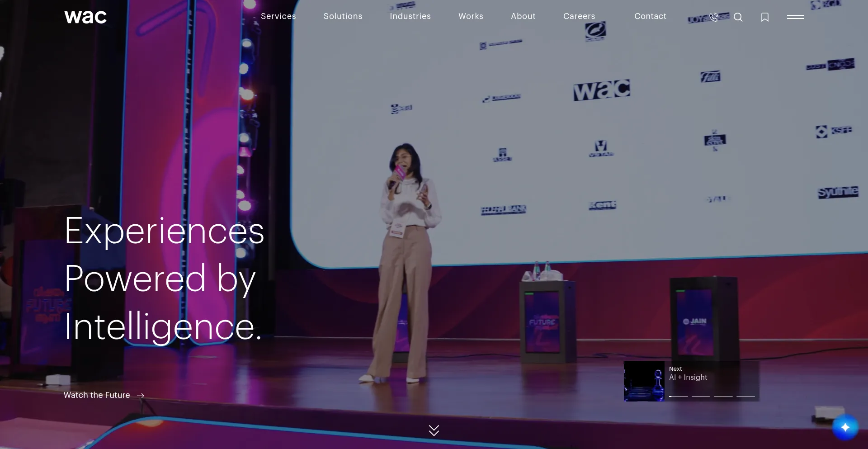
Task: Open the Careers page link
Action: [x=579, y=16]
